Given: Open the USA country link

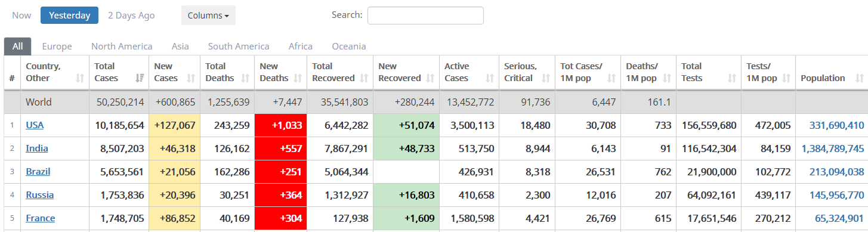Looking at the screenshot, I should pos(35,125).
